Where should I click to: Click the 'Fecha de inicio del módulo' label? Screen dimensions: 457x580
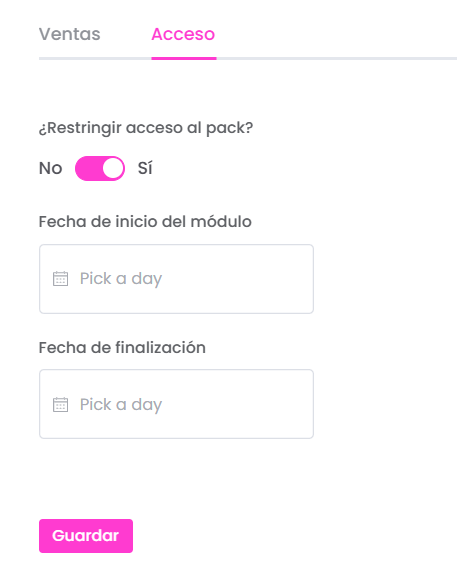tap(145, 222)
